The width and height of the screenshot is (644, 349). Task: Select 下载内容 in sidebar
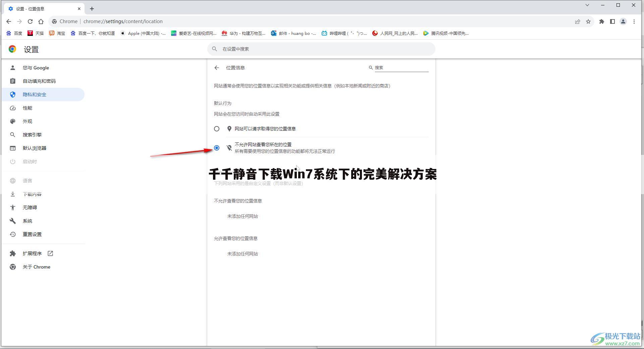pyautogui.click(x=43, y=194)
